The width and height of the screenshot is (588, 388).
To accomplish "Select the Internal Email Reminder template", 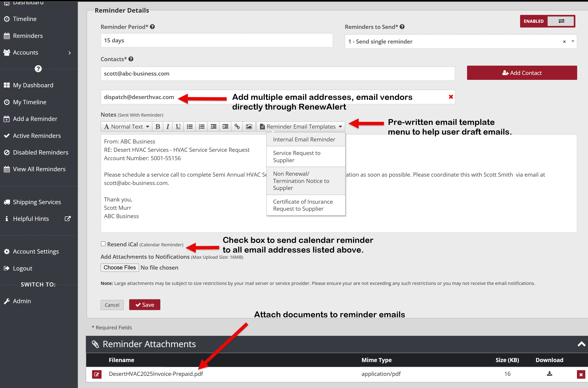I will (x=304, y=139).
